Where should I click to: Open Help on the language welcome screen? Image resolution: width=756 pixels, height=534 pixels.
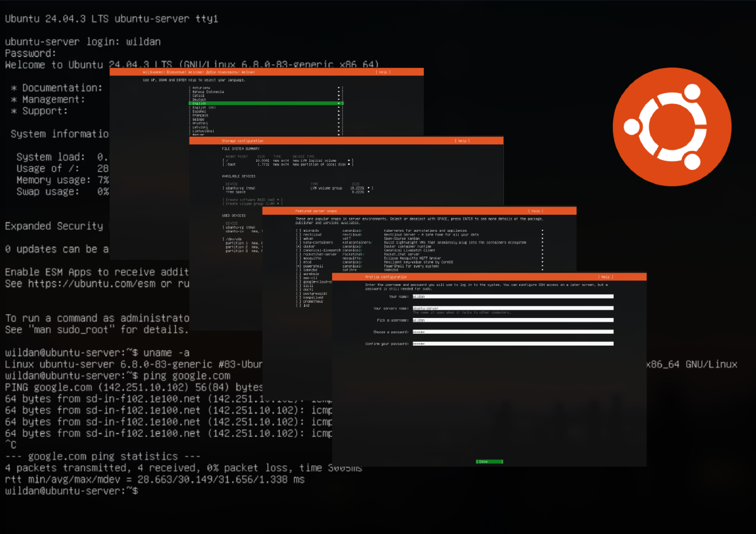pyautogui.click(x=384, y=72)
